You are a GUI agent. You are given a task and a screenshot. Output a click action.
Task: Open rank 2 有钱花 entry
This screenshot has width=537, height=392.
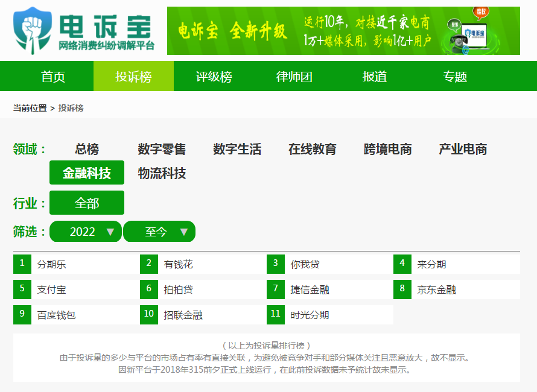click(x=203, y=264)
